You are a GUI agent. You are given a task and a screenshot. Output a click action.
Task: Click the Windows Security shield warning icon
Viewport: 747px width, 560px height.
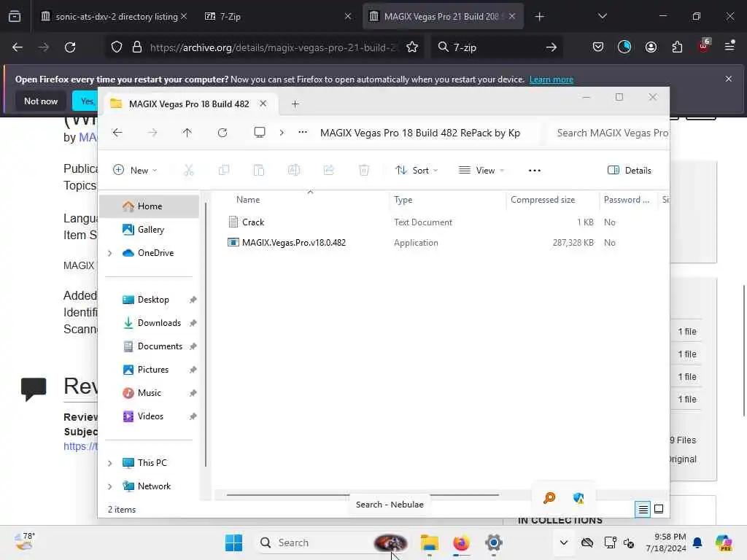[x=578, y=498]
